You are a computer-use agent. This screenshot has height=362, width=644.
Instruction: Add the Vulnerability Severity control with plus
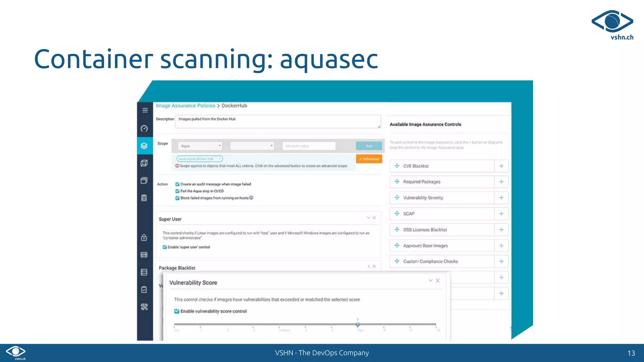pyautogui.click(x=501, y=198)
